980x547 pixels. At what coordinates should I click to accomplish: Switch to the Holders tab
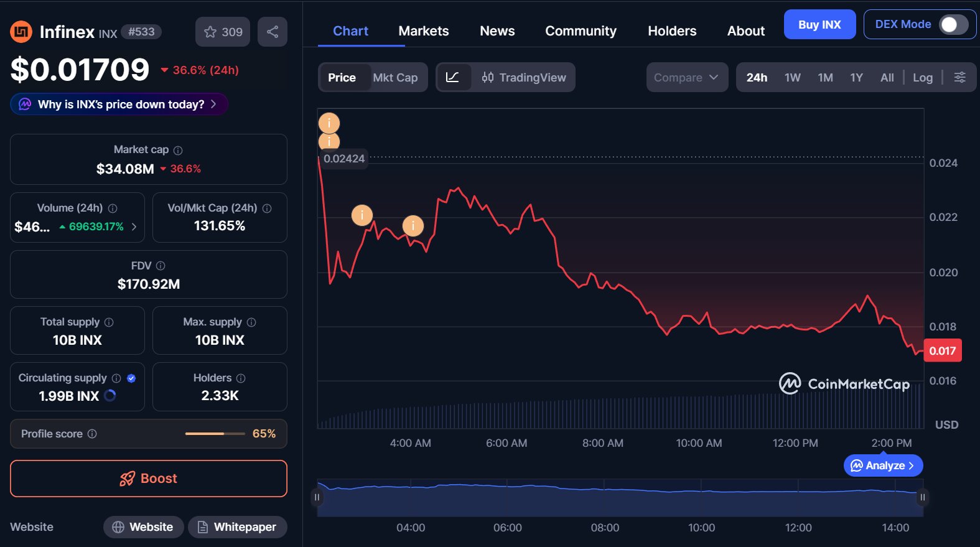[x=671, y=31]
